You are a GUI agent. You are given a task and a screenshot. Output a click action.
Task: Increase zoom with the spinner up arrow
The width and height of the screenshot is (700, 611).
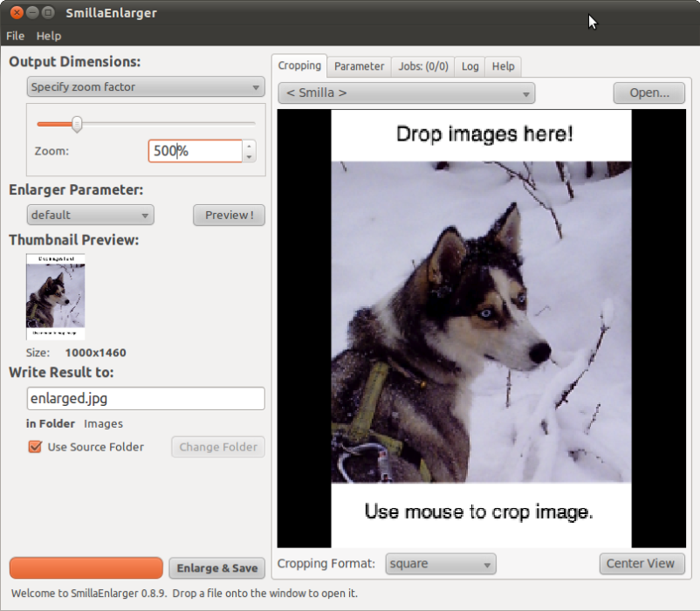pos(250,146)
